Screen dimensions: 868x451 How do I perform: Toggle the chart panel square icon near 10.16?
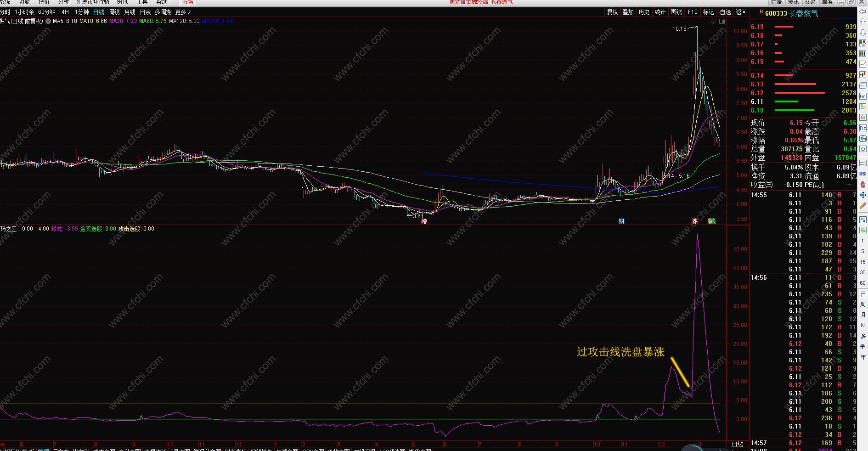(x=722, y=22)
